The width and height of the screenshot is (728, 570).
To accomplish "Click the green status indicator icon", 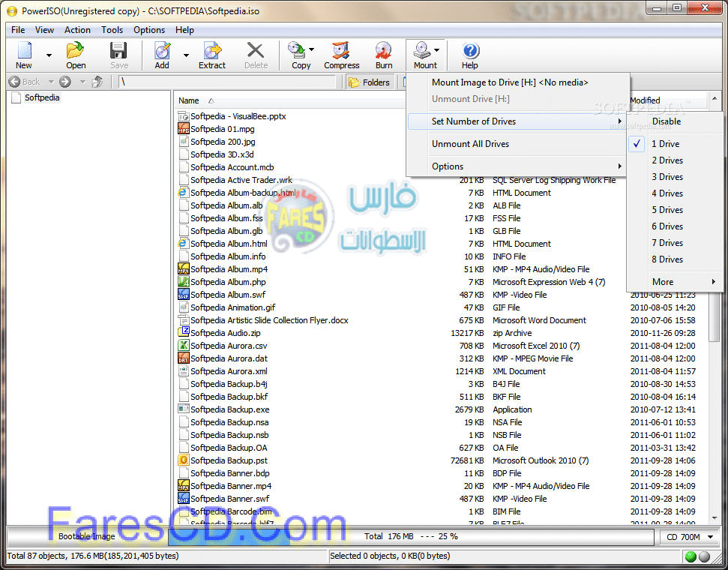I will pyautogui.click(x=691, y=556).
